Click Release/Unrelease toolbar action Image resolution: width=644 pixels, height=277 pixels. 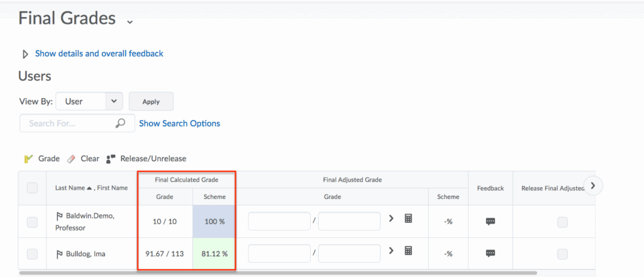[x=146, y=159]
